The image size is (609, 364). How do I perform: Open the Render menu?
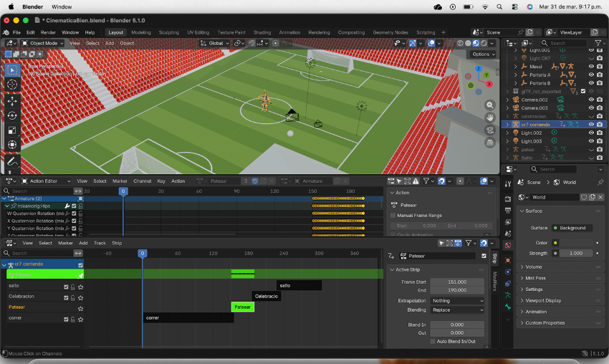tap(48, 32)
